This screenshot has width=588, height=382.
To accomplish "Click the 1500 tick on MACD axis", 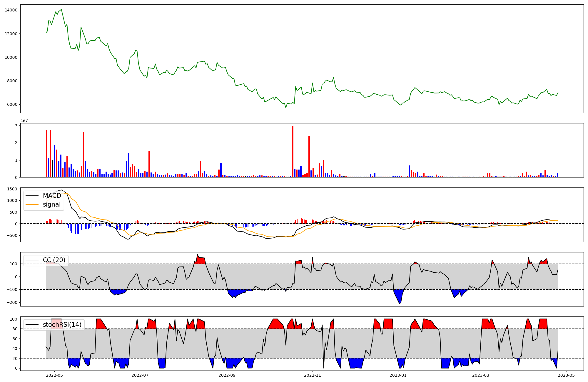I will click(12, 189).
